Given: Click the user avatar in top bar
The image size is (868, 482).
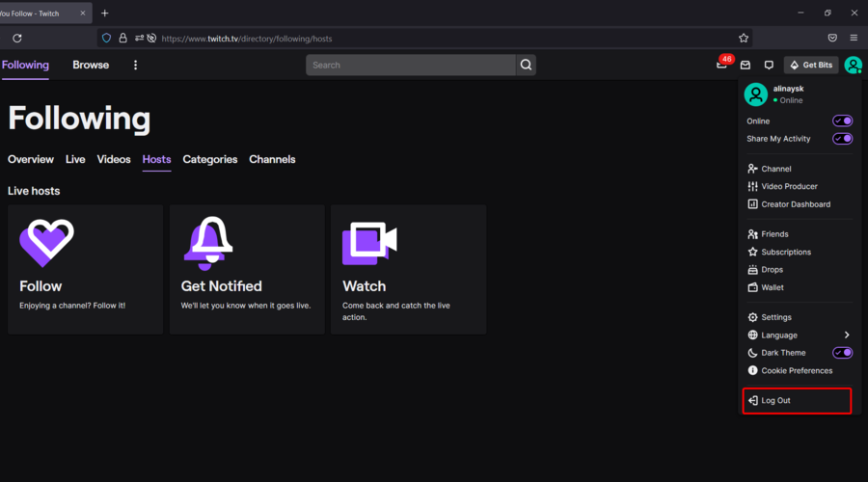Looking at the screenshot, I should tap(853, 65).
